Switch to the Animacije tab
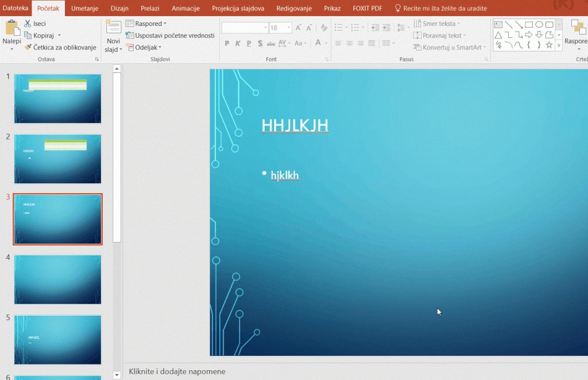The height and width of the screenshot is (380, 588). pyautogui.click(x=185, y=8)
